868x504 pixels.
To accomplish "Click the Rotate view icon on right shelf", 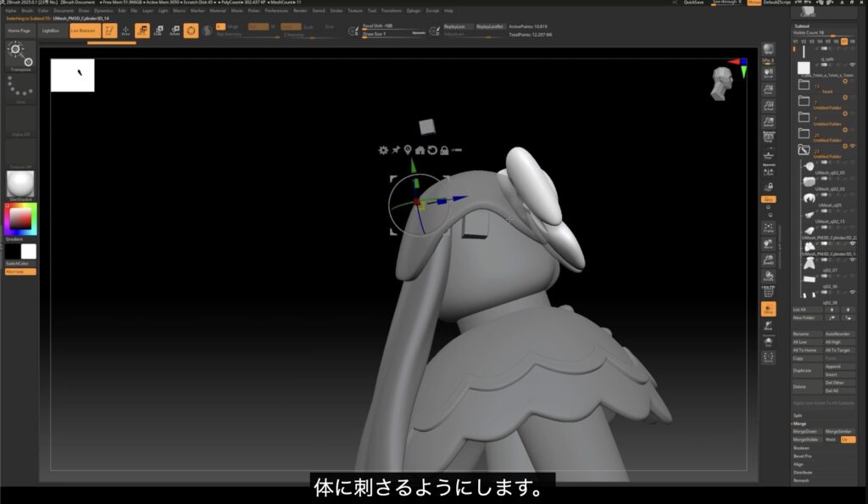I will point(768,276).
